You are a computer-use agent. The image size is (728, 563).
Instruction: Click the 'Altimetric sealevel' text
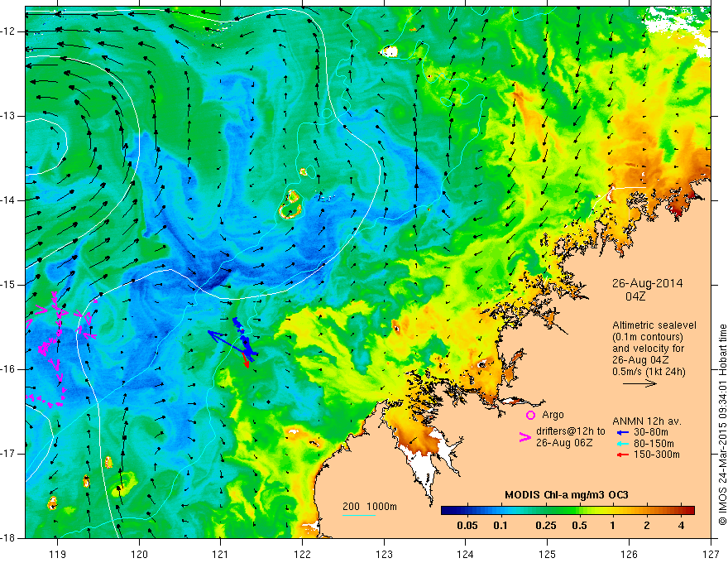(654, 325)
